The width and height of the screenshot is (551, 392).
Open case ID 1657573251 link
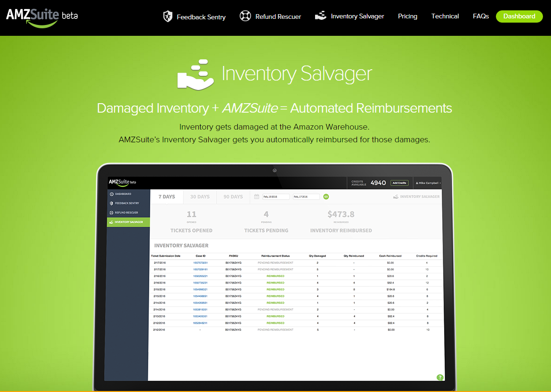click(200, 262)
